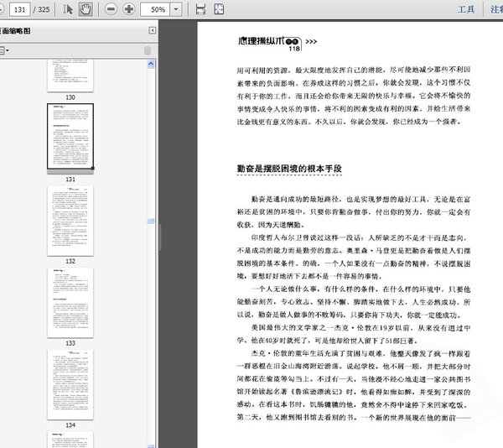The width and height of the screenshot is (503, 448).
Task: Click the thumbnail scrollbar position marker
Action: (x=151, y=221)
